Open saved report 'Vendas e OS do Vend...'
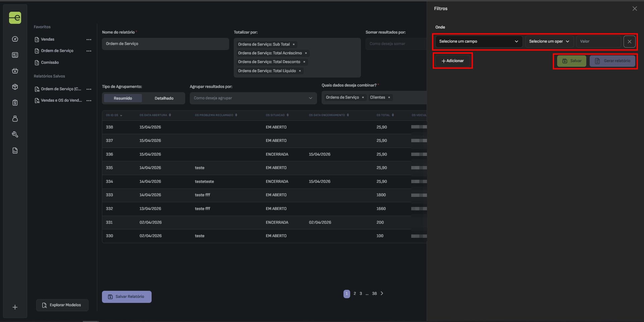 tap(61, 100)
